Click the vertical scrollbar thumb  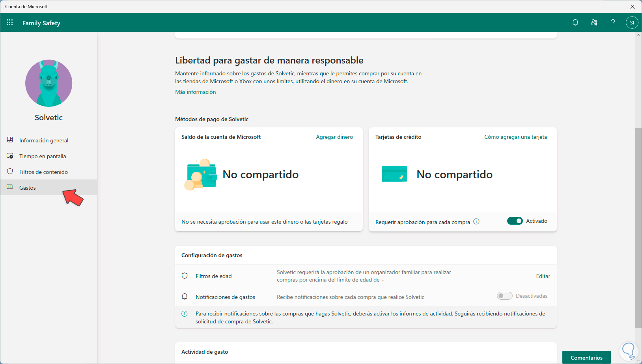pyautogui.click(x=638, y=228)
